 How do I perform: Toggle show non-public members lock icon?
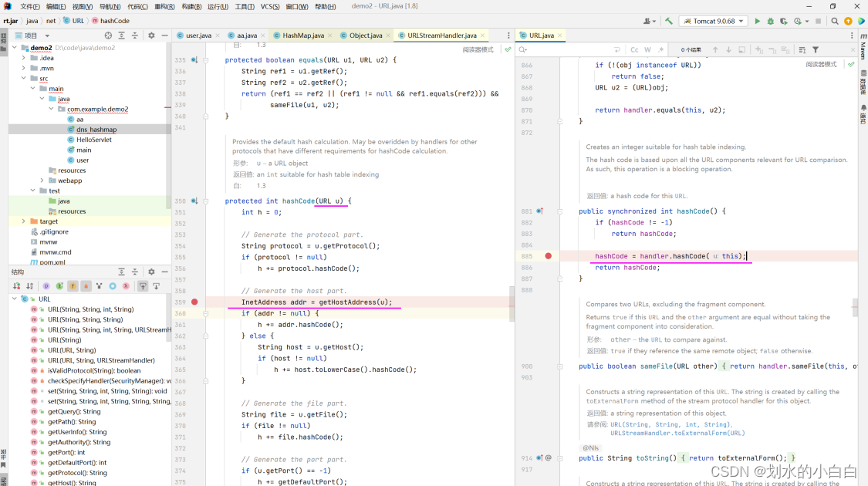(x=86, y=286)
